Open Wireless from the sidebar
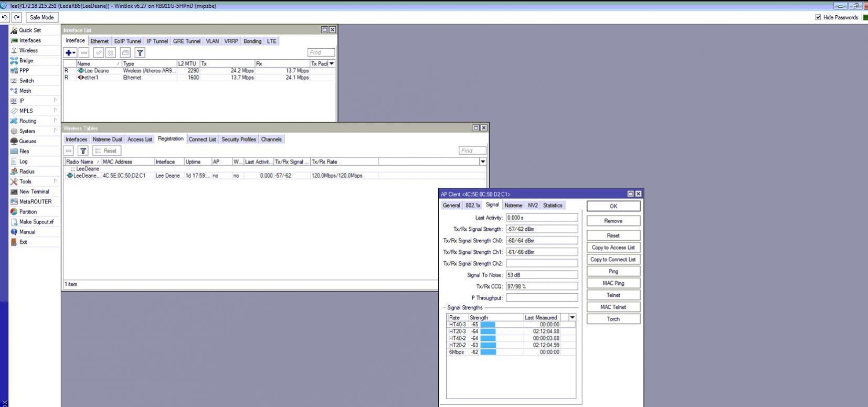 pyautogui.click(x=28, y=50)
